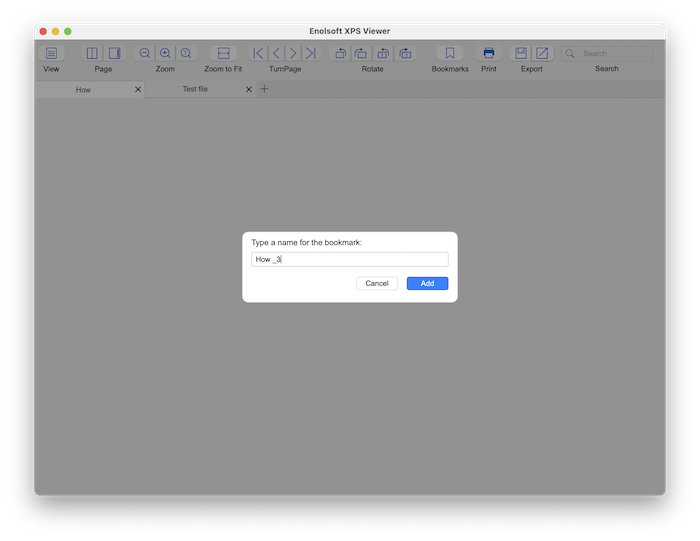The width and height of the screenshot is (700, 541).
Task: Switch to the Test file tab
Action: 195,89
